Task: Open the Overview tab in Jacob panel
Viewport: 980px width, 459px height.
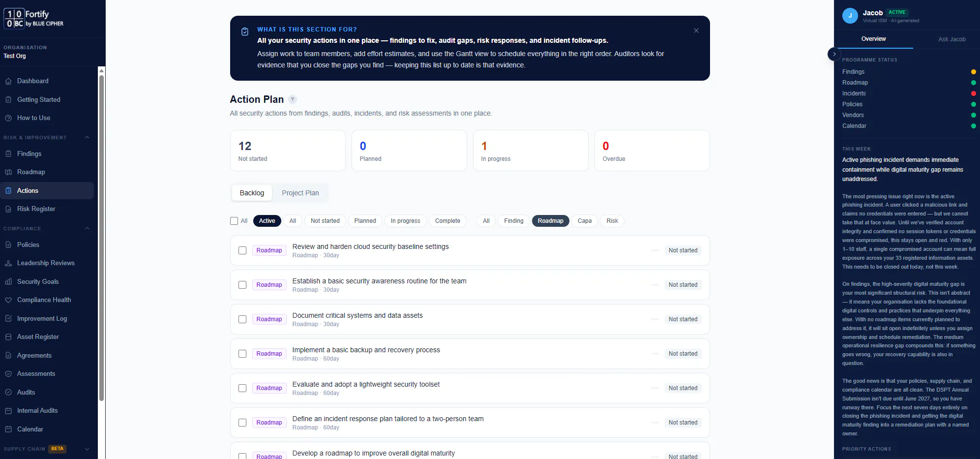Action: pos(874,39)
